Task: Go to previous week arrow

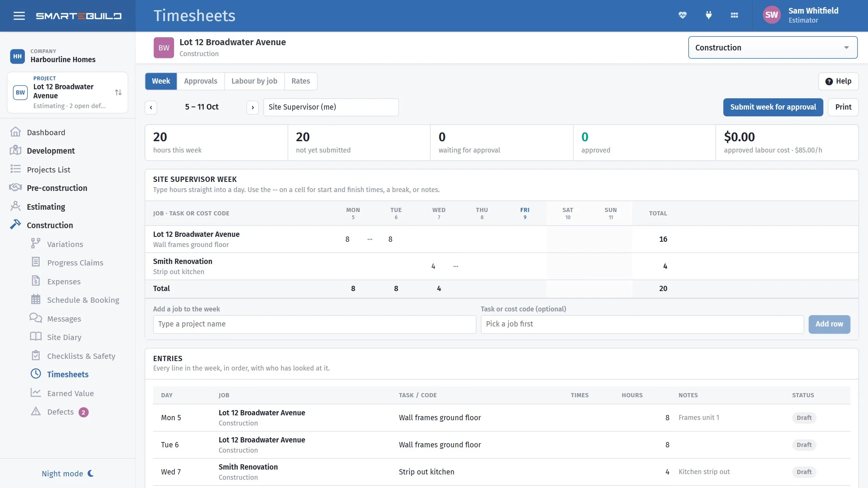Action: (x=151, y=107)
